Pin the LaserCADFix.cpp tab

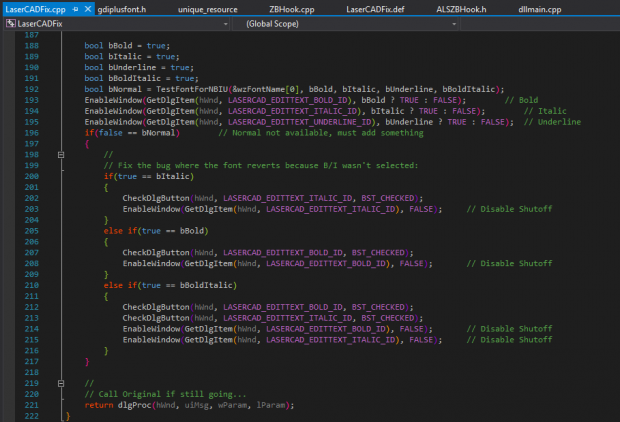pyautogui.click(x=76, y=9)
